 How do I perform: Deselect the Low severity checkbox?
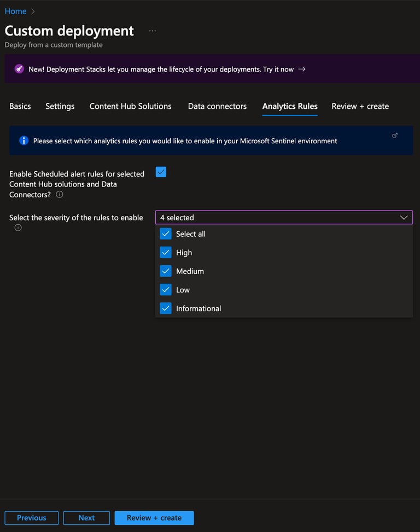click(166, 290)
